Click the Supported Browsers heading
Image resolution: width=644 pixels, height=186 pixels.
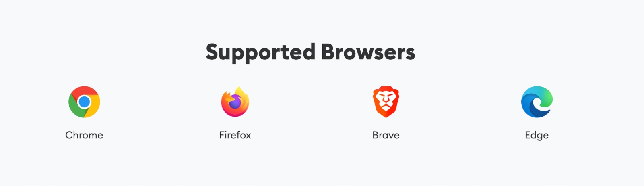click(310, 53)
